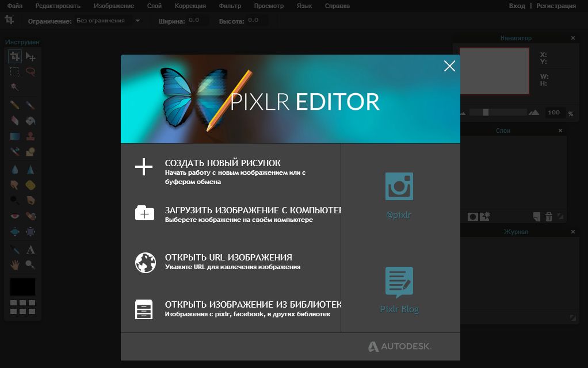Click the Высота height input field

(x=257, y=20)
